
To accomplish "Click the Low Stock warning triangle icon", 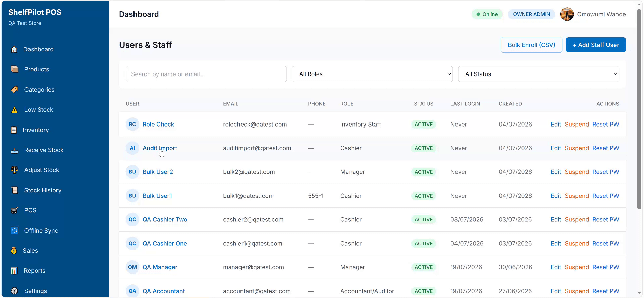I will [14, 110].
